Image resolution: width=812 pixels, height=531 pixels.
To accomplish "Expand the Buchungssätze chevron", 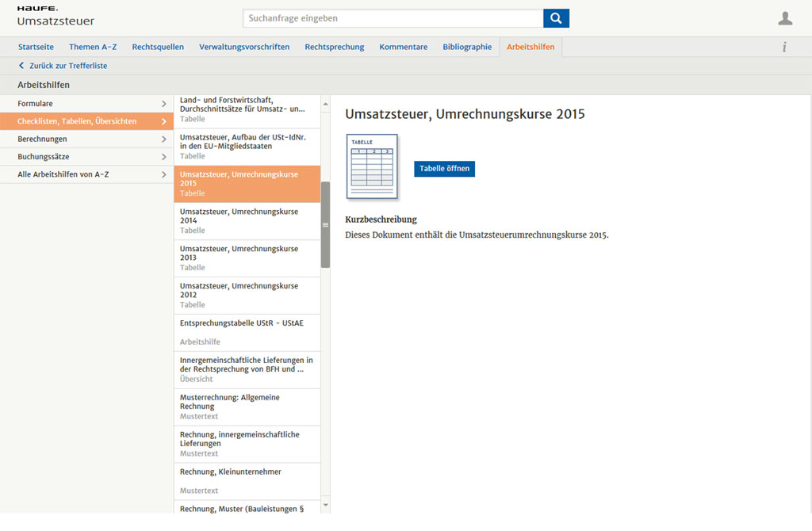I will click(163, 156).
